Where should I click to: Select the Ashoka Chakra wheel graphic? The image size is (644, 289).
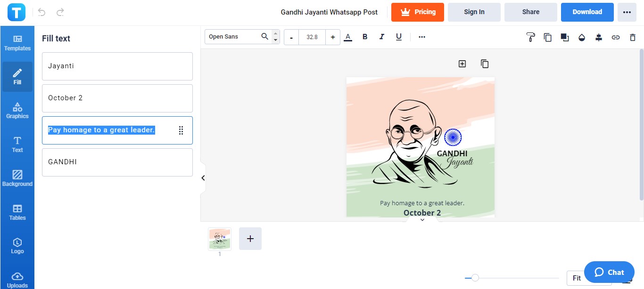pos(453,137)
